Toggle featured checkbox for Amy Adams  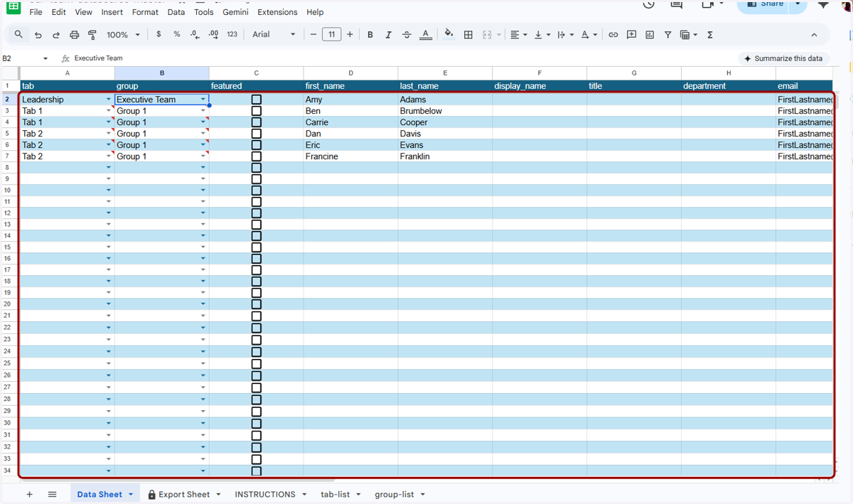(257, 100)
